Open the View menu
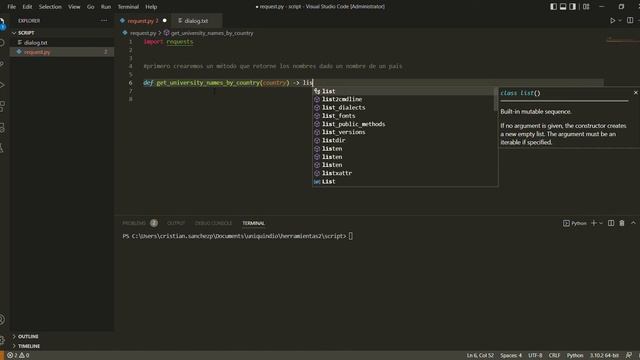Viewport: 640px width, 360px height. pyautogui.click(x=74, y=7)
